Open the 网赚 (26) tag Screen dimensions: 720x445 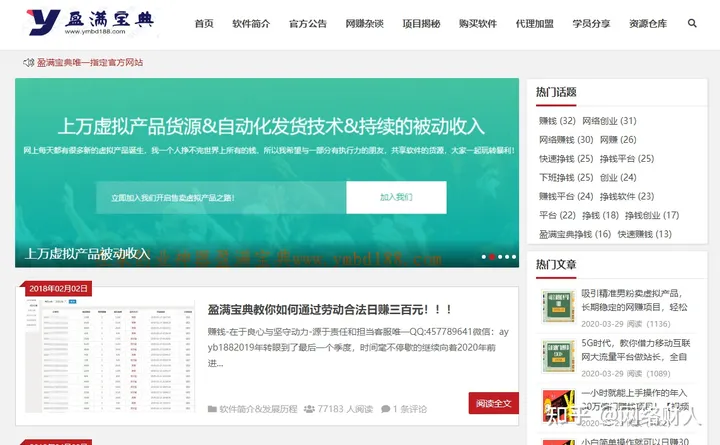pos(618,140)
